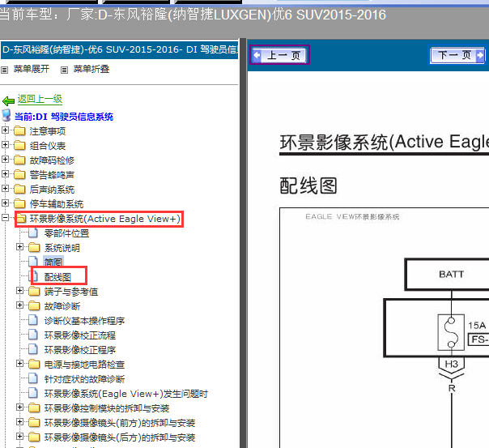Click the 端子与参考值 folder icon
Viewport: 489px width, 448px height.
(34, 292)
